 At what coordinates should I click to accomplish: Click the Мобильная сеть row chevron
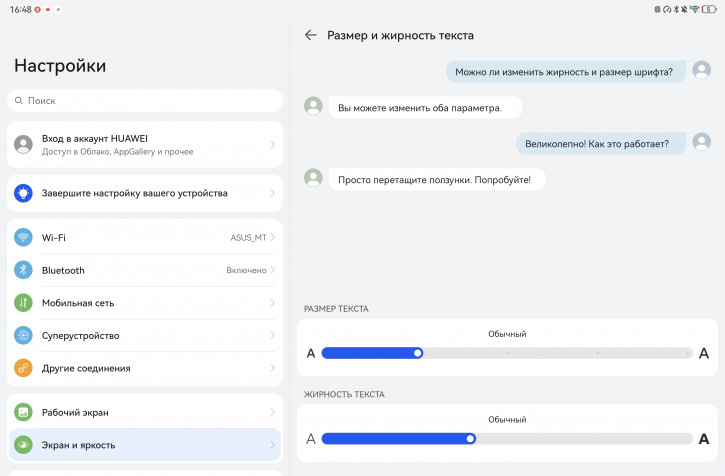coord(273,303)
